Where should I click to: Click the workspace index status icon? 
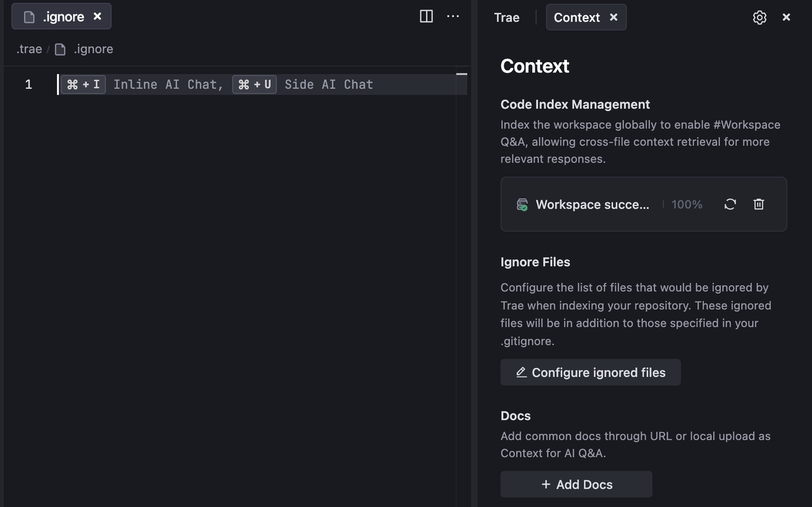522,204
